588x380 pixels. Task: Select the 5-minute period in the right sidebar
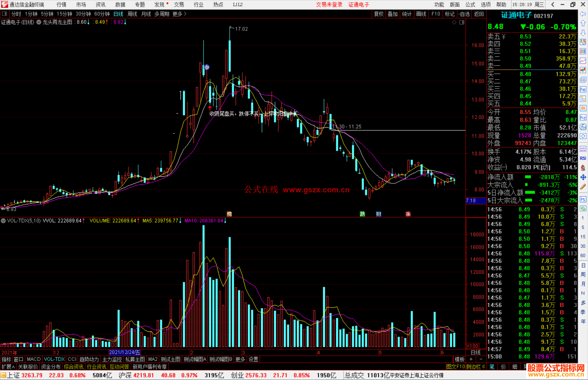[x=583, y=227]
